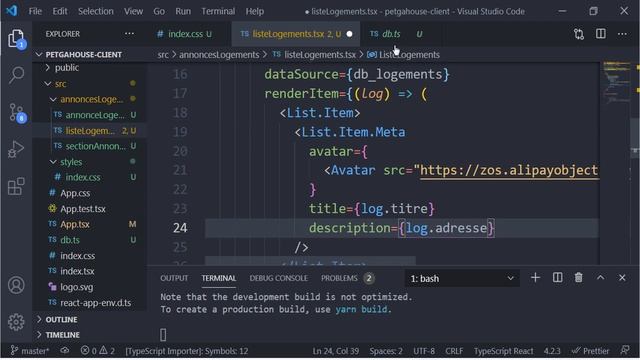Open App.test.tsx in the explorer

pos(82,209)
